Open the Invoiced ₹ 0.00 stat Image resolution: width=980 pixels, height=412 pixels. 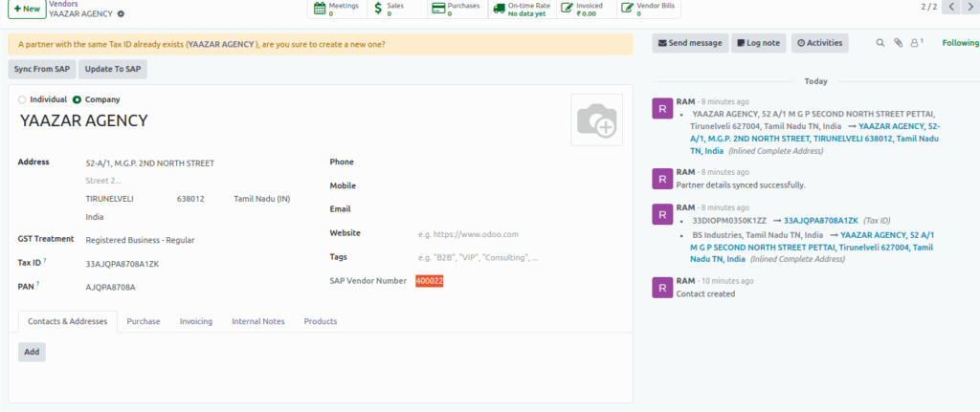click(587, 9)
